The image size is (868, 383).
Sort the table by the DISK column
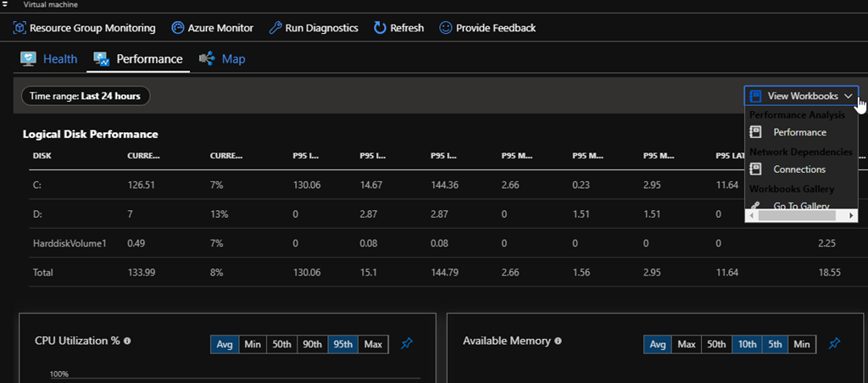42,156
